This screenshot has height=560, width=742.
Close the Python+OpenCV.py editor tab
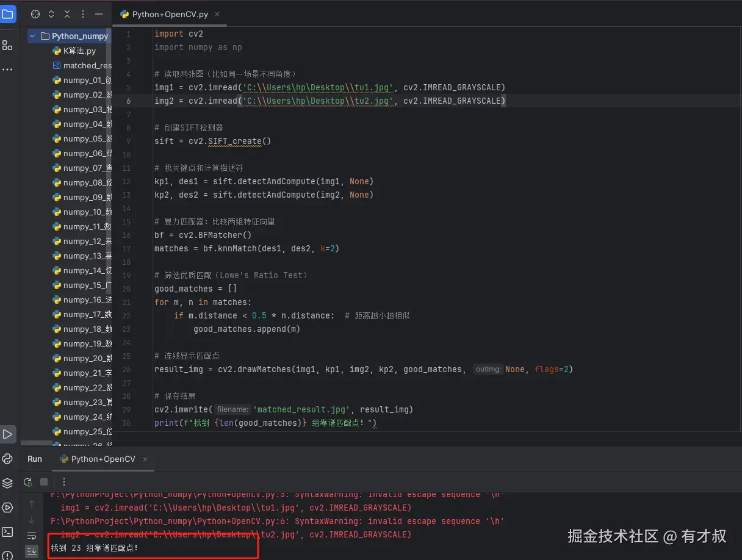coord(217,13)
